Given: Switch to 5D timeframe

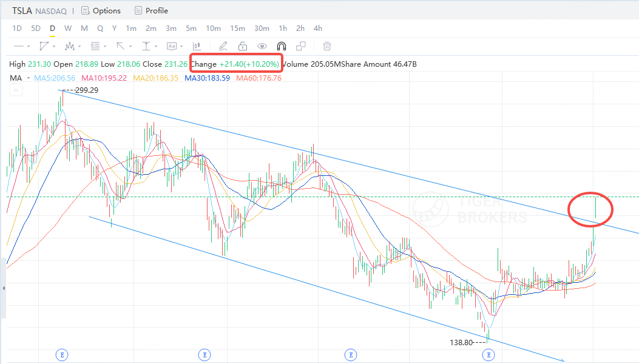Looking at the screenshot, I should 36,28.
